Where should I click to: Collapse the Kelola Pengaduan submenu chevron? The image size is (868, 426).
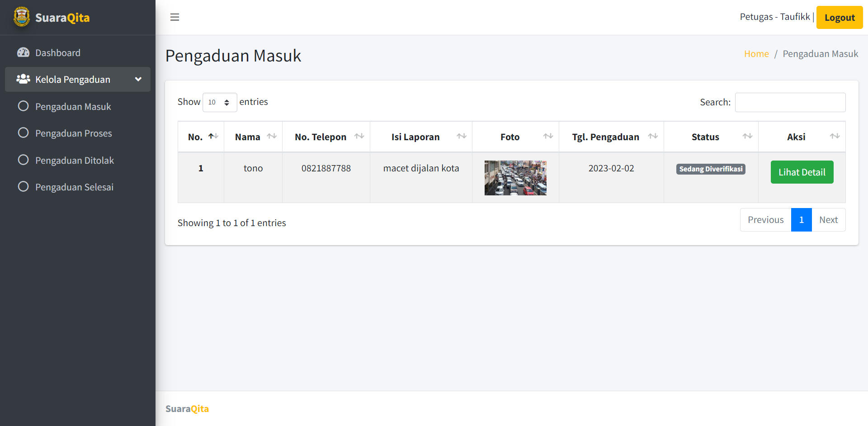(x=138, y=79)
